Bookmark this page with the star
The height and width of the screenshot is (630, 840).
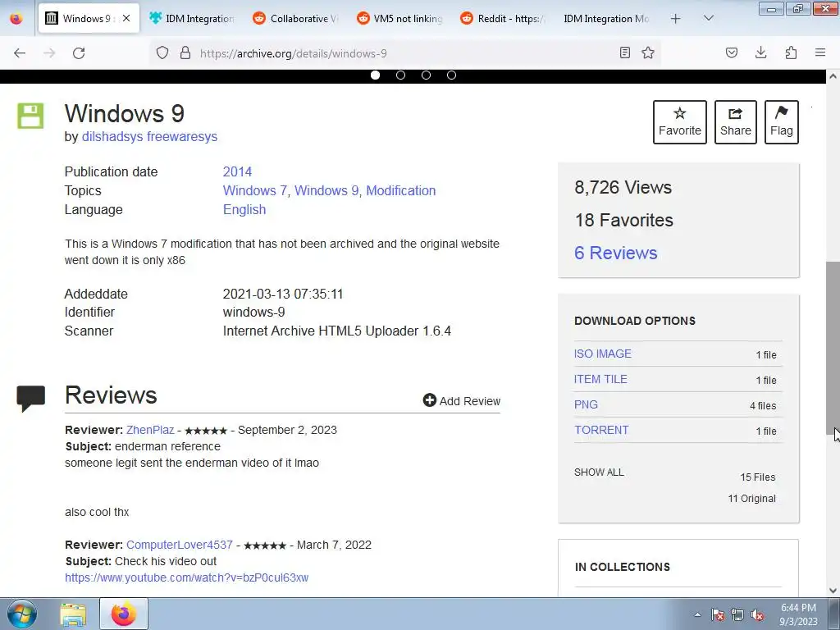click(648, 52)
